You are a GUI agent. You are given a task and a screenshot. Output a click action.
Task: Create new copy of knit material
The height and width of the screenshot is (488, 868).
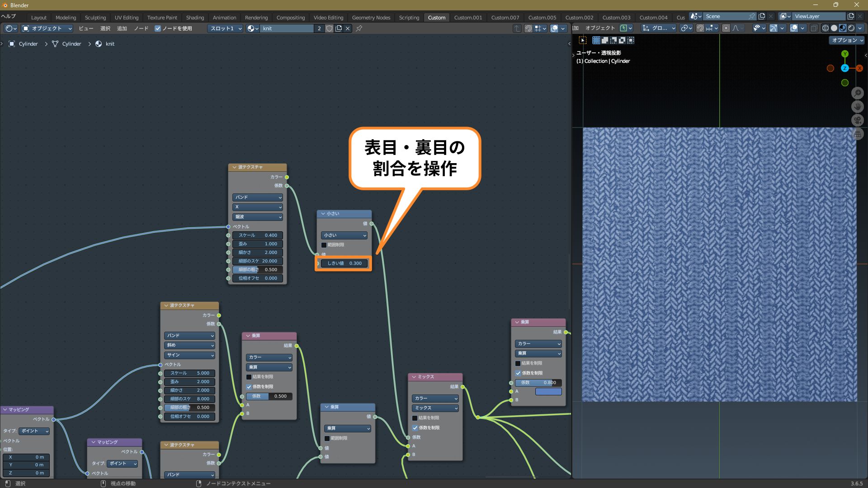339,28
